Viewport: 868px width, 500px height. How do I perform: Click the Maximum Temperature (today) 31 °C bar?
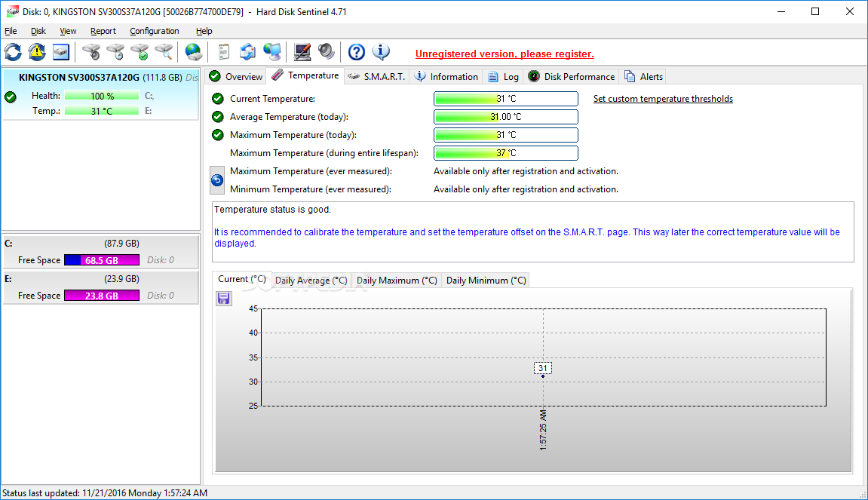[506, 134]
